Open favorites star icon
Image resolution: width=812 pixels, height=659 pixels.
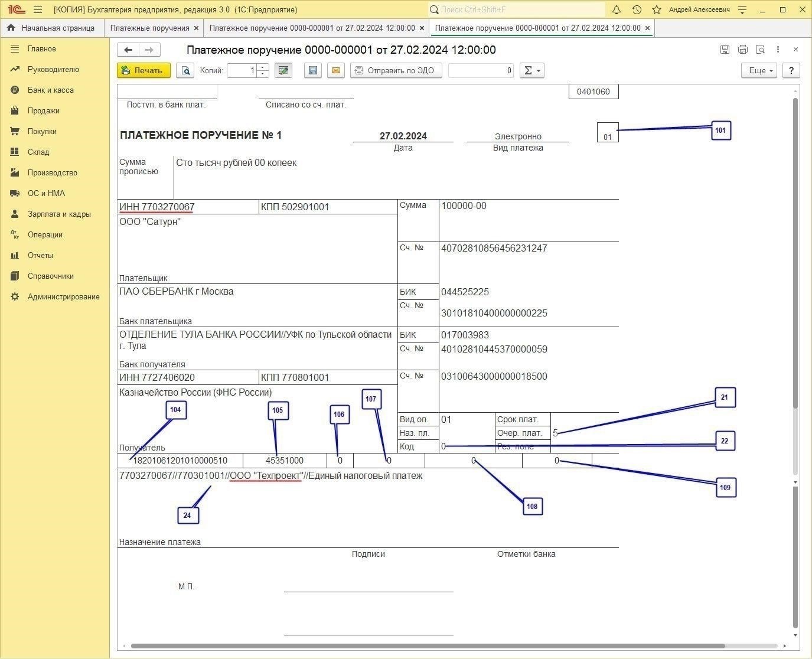[x=656, y=9]
